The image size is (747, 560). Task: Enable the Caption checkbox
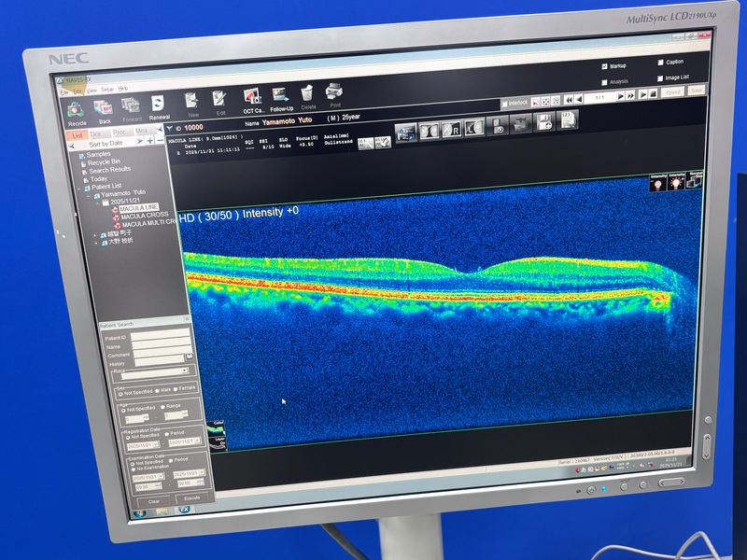(x=659, y=63)
